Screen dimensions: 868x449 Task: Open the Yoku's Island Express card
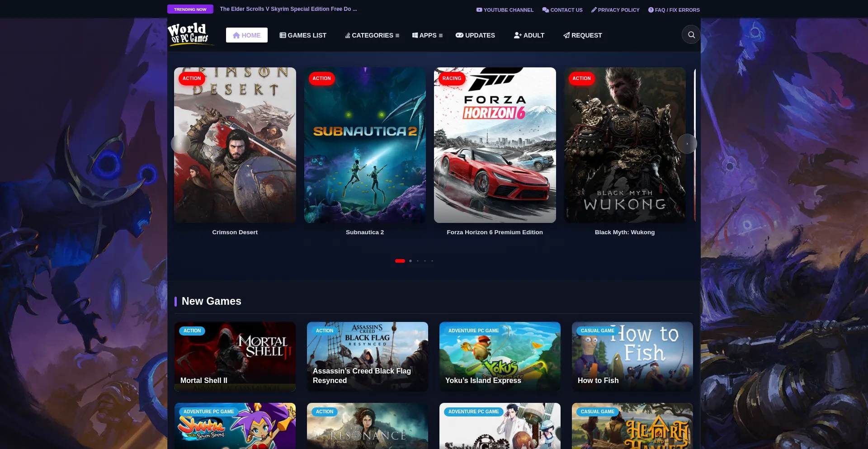500,357
